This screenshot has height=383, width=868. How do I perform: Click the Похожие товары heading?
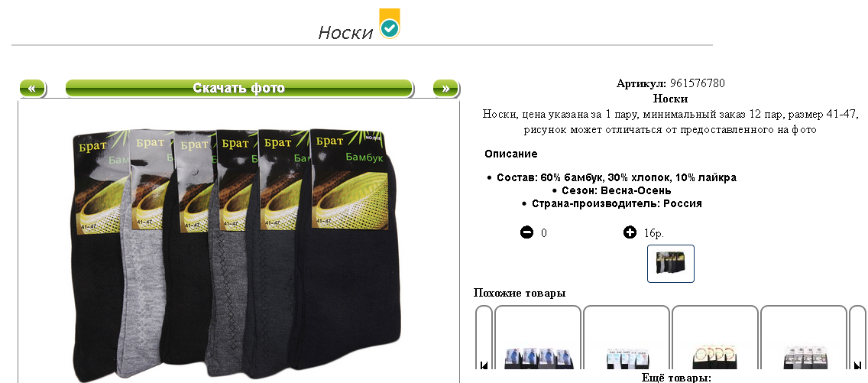(520, 293)
